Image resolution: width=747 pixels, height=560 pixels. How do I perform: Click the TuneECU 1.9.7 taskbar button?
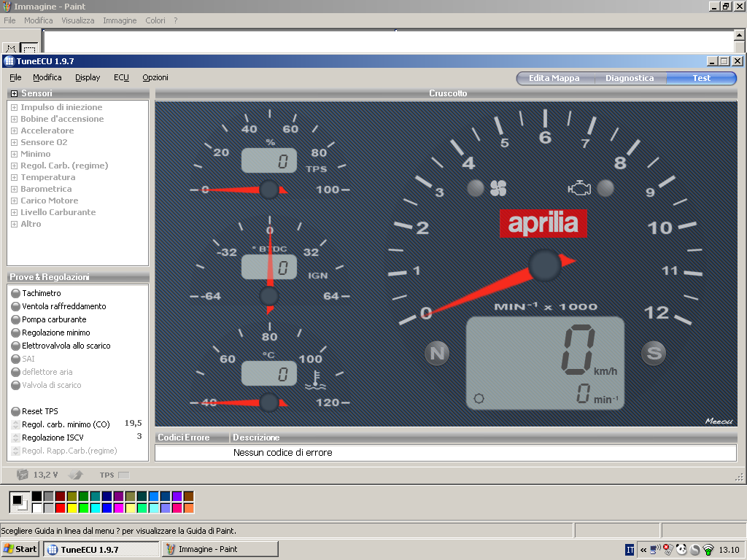coord(101,549)
